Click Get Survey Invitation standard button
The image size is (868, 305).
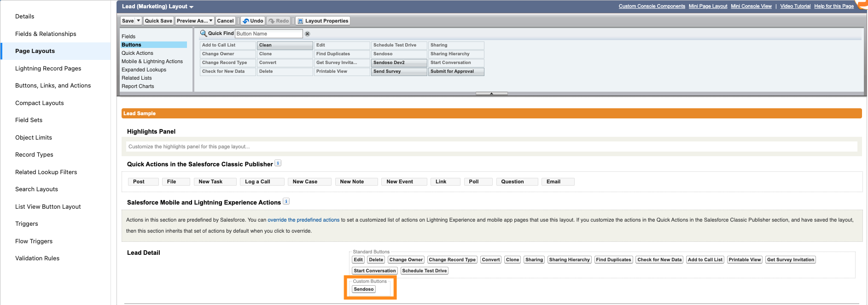pos(790,260)
